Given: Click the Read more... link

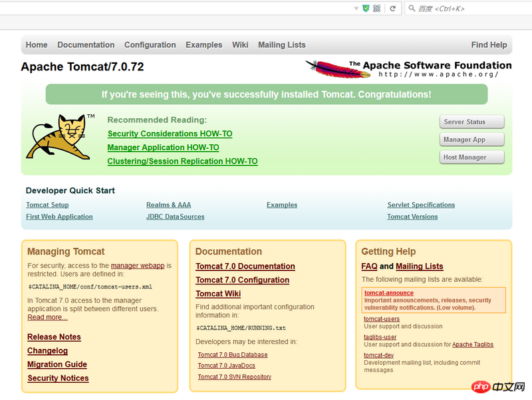Looking at the screenshot, I should pos(47,318).
